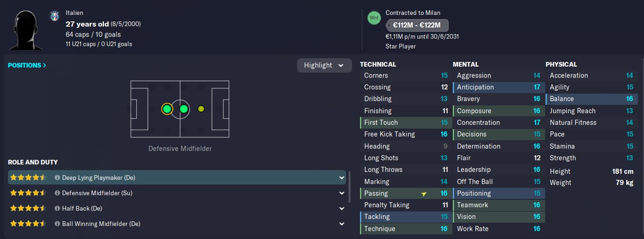Click the star rating for Half Back
The image size is (644, 239).
tap(28, 208)
